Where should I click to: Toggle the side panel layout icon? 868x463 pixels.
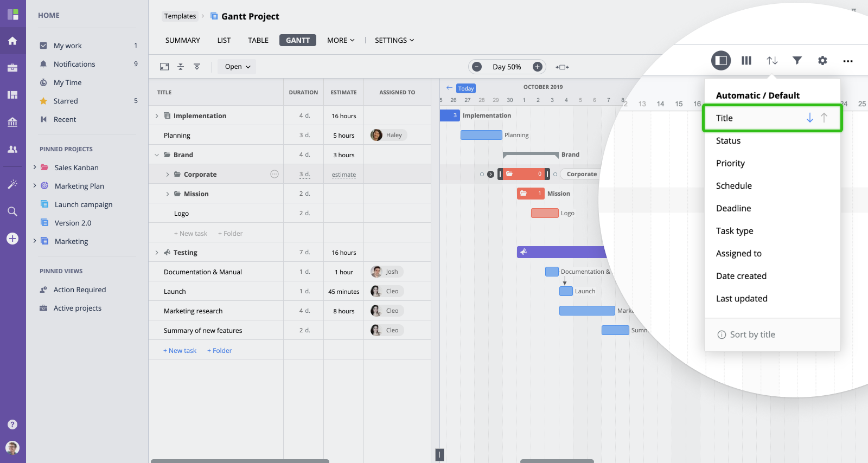pyautogui.click(x=721, y=60)
